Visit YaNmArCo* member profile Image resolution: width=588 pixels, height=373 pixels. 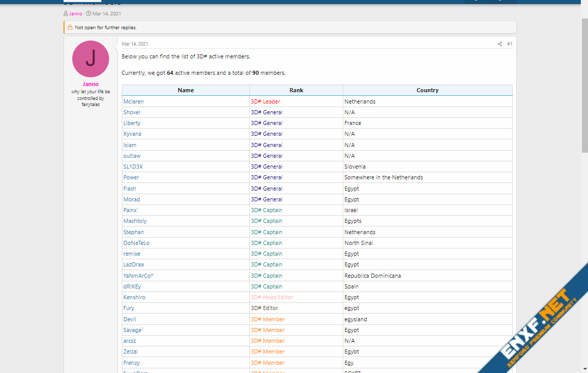pyautogui.click(x=138, y=276)
